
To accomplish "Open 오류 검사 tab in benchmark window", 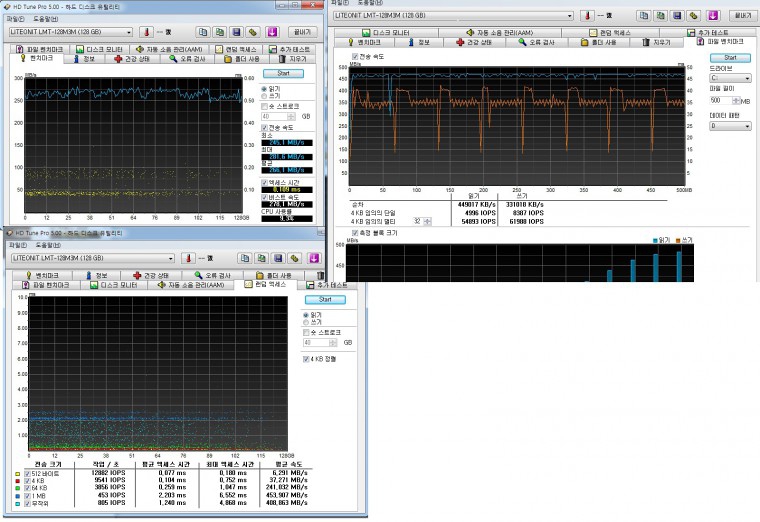I will pyautogui.click(x=188, y=59).
